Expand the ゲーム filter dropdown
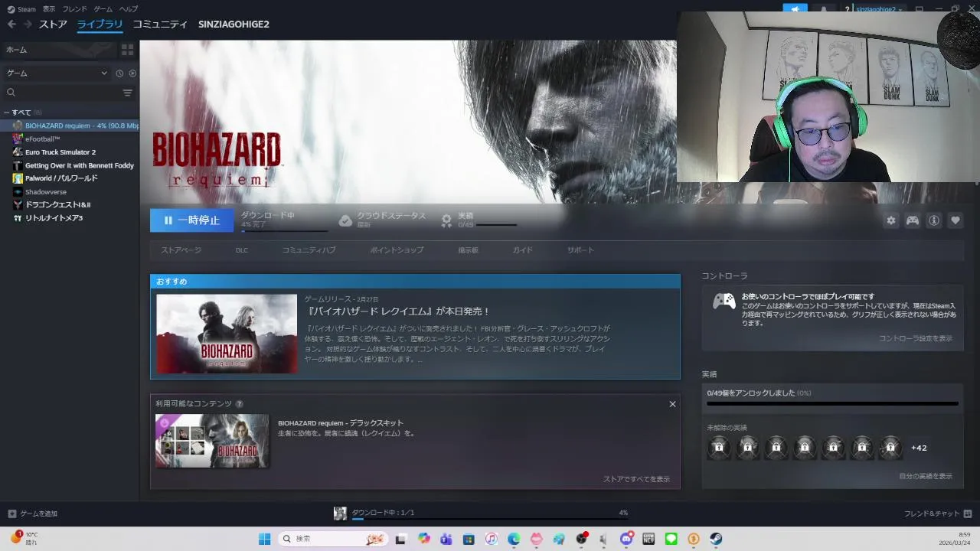The image size is (980, 551). (57, 73)
